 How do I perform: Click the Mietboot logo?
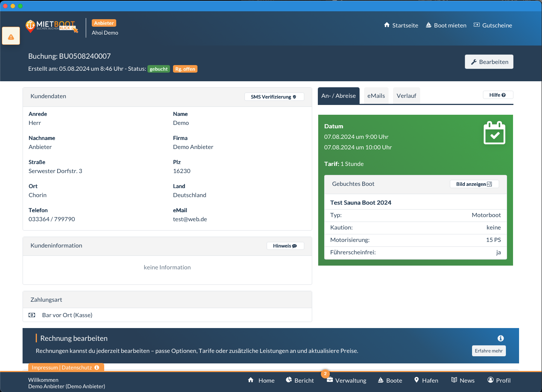(x=52, y=26)
